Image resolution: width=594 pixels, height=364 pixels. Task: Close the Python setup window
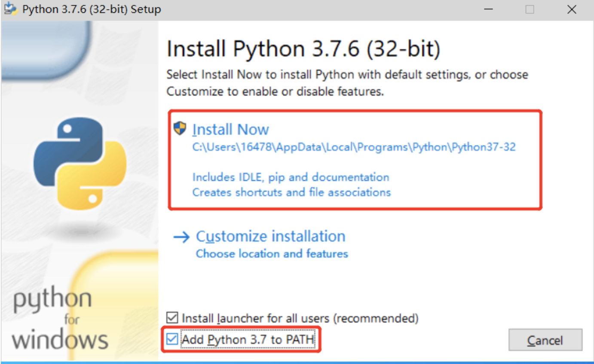pyautogui.click(x=572, y=9)
